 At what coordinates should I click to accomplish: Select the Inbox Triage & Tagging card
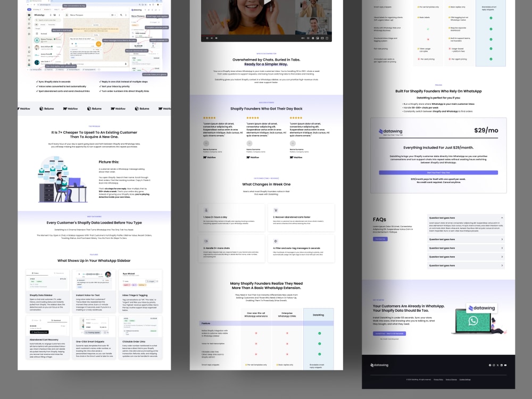coord(140,291)
